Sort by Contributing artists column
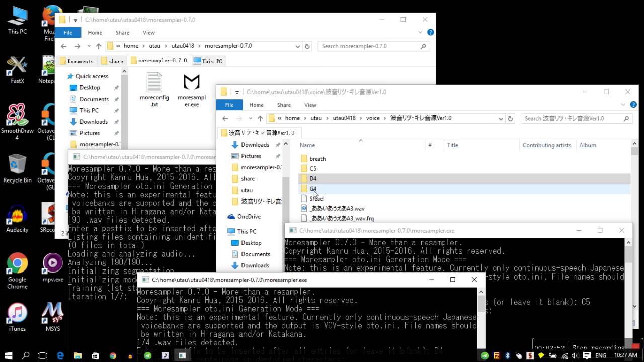Viewport: 644px width, 362px height. coord(547,145)
